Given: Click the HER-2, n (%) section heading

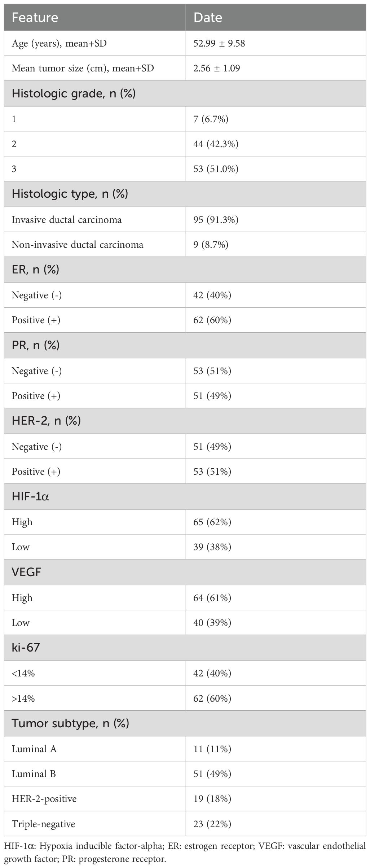Looking at the screenshot, I should [46, 421].
